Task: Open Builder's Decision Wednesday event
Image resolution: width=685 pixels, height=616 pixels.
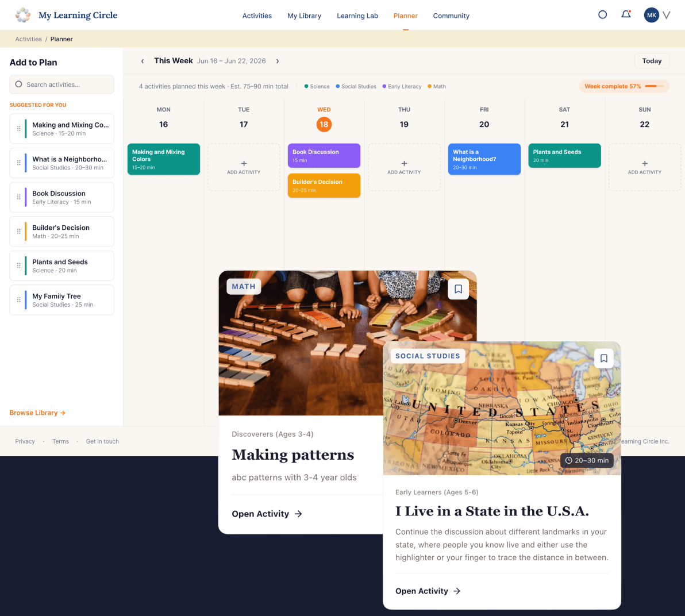Action: tap(324, 186)
